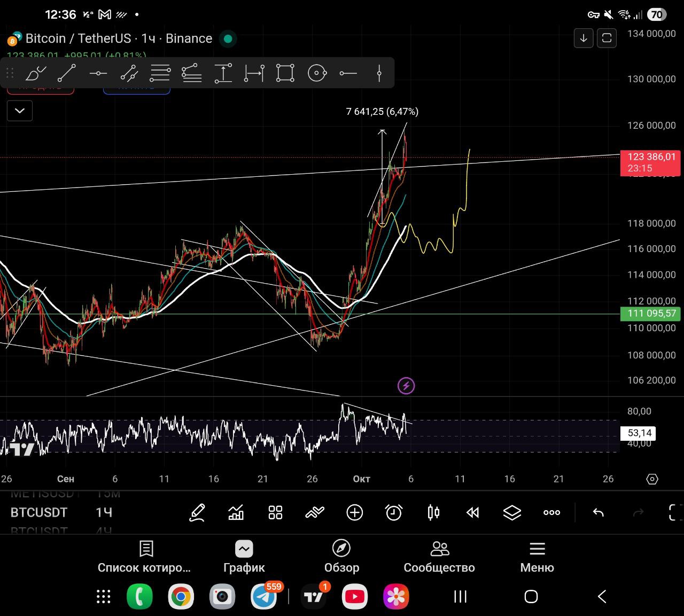
Task: Pick the circle drawing tool
Action: pyautogui.click(x=317, y=73)
